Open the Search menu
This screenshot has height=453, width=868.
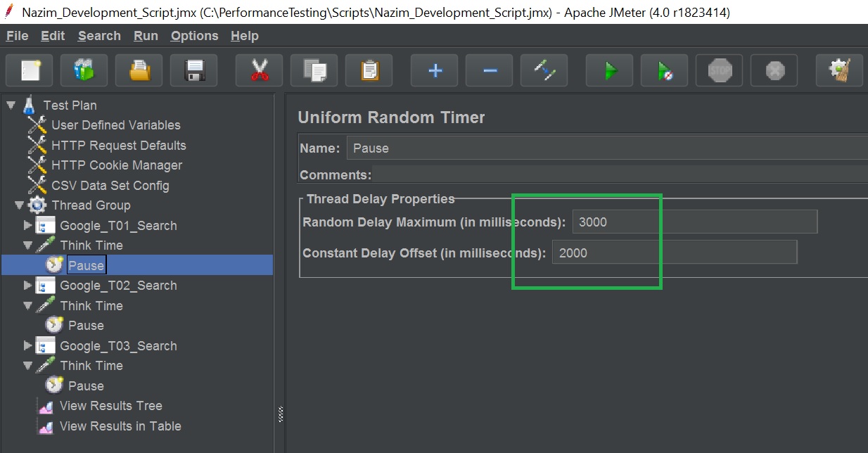(x=99, y=36)
